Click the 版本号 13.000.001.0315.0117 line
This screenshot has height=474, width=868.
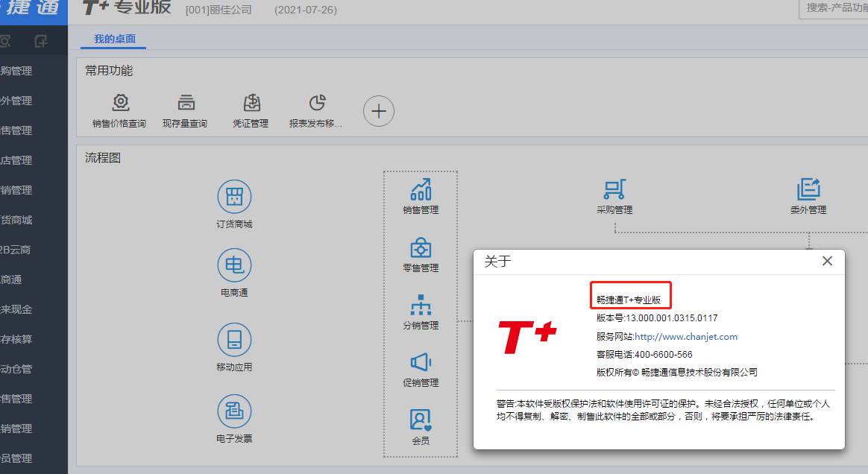(x=657, y=318)
